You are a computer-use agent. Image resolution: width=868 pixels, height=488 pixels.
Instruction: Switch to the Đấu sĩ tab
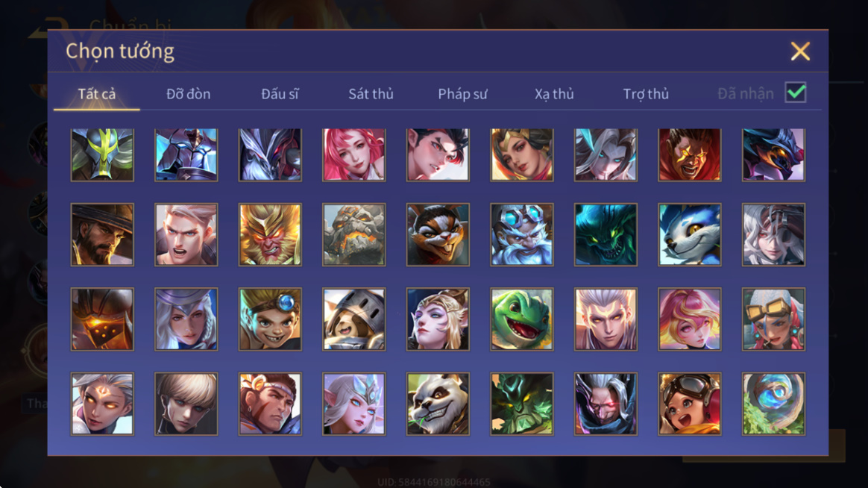280,93
